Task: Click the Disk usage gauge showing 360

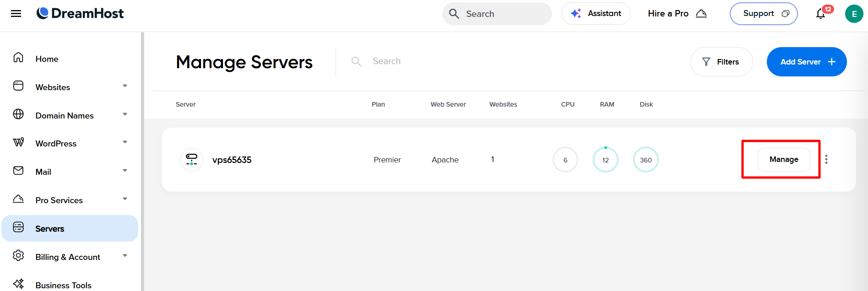Action: click(x=646, y=160)
